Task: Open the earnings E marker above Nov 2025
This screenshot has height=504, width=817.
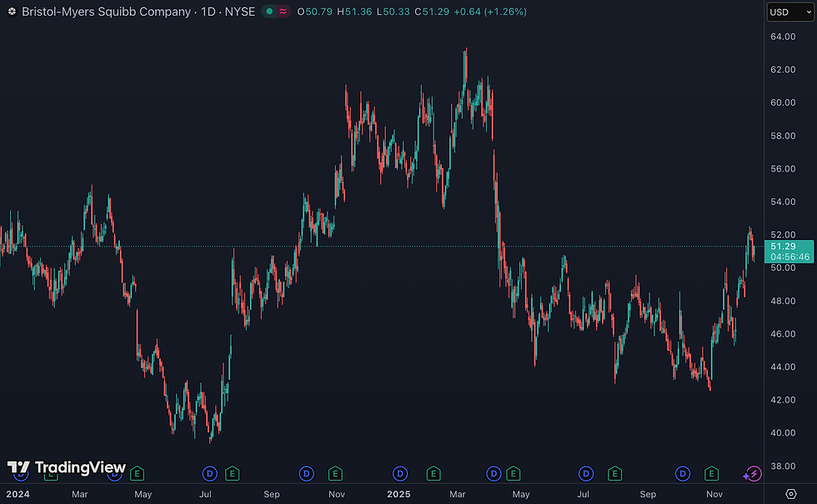Action: tap(711, 474)
